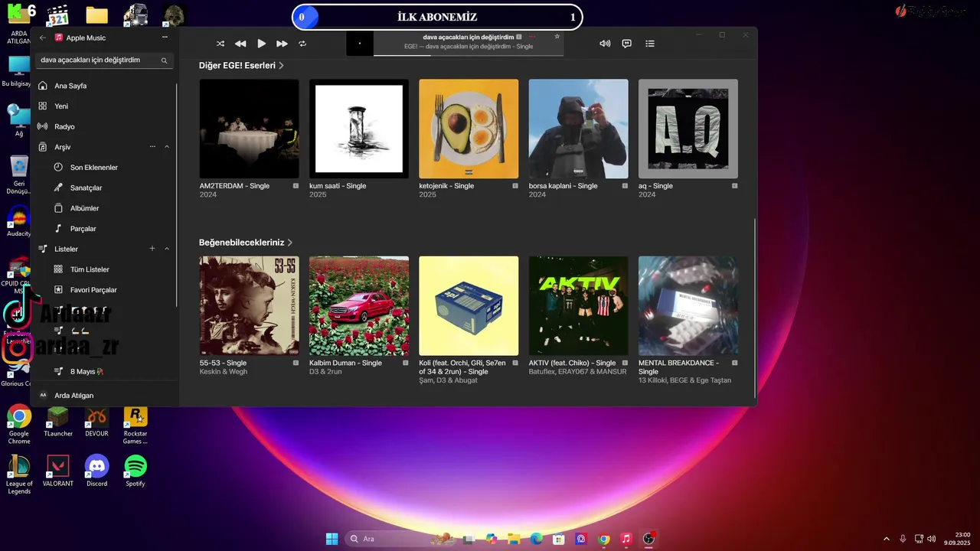This screenshot has width=980, height=551.
Task: Open the taskbar clock and date
Action: pos(958,539)
